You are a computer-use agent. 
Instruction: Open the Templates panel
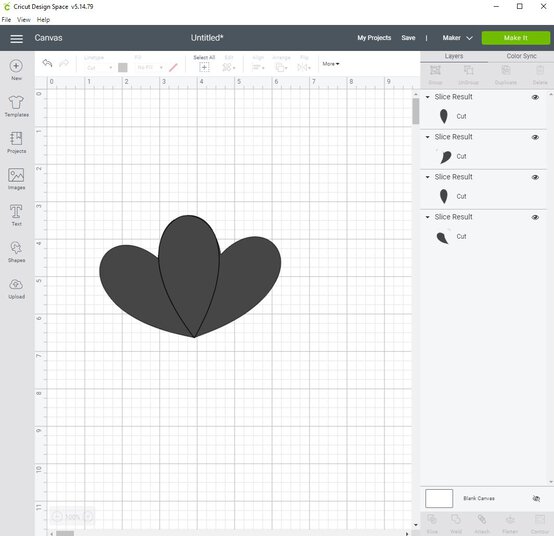pyautogui.click(x=16, y=106)
